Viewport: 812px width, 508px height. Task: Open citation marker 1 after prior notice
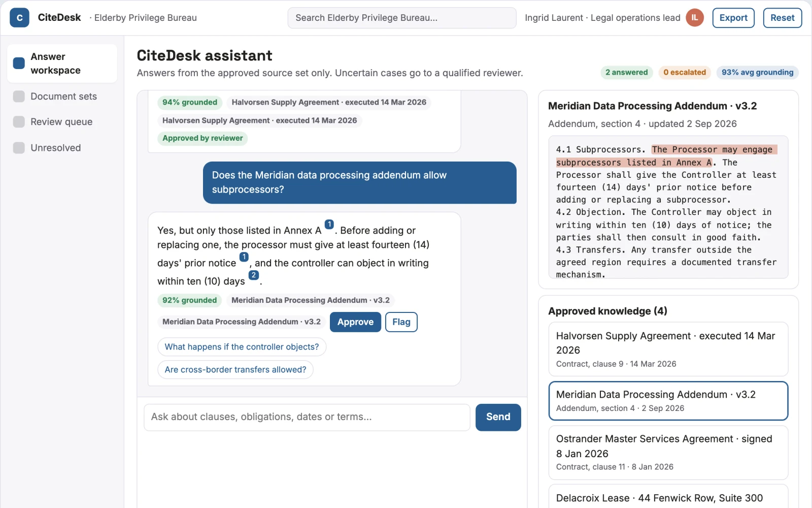(x=244, y=257)
